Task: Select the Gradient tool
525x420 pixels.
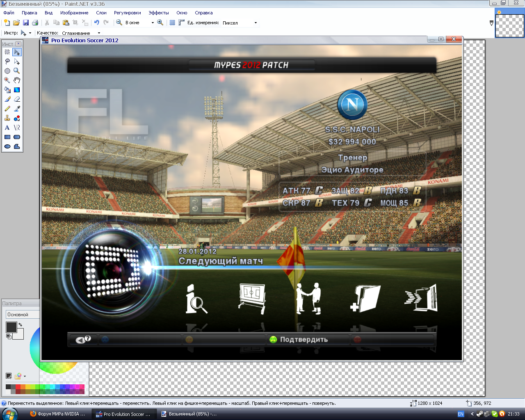Action: click(17, 90)
